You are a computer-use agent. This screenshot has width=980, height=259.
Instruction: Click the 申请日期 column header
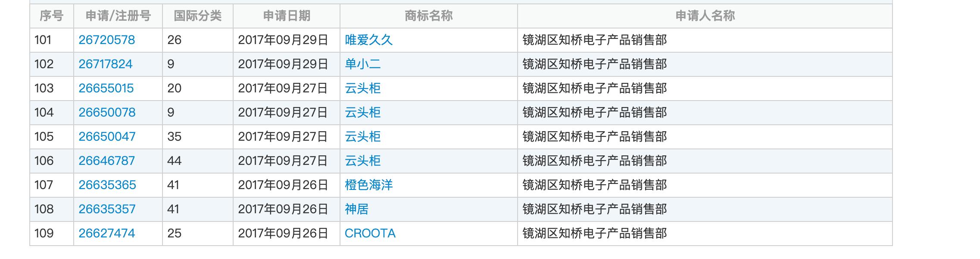tap(286, 16)
